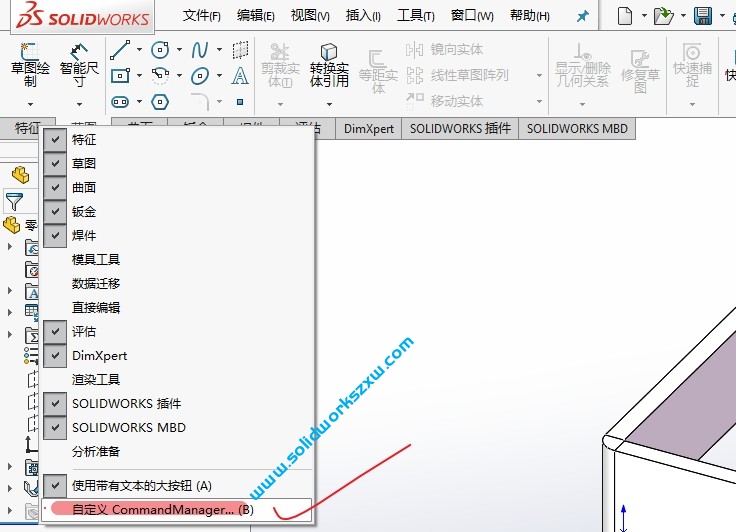
Task: Select the Circle sketch tool
Action: tap(160, 49)
